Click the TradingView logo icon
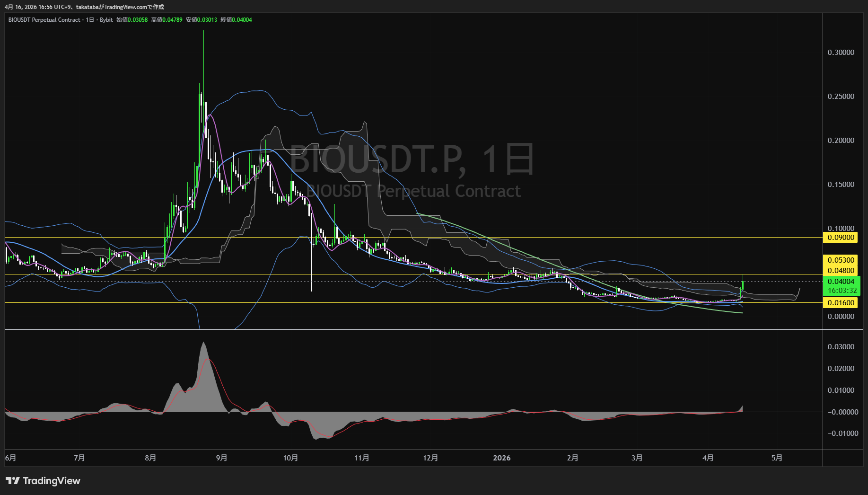Viewport: 868px width, 495px height. [x=12, y=481]
